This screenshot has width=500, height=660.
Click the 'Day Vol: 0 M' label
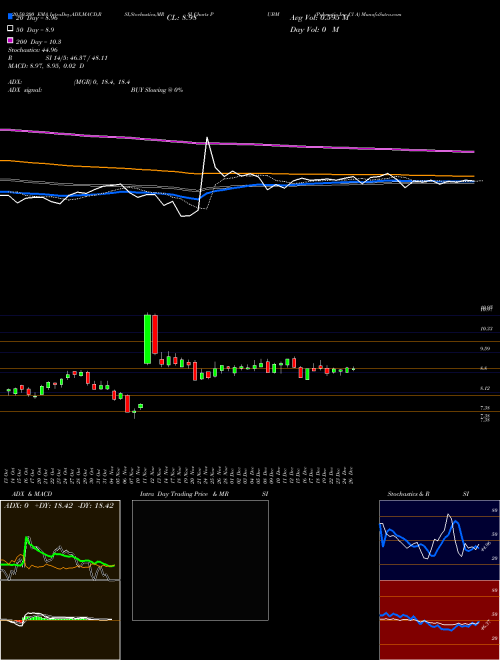click(x=314, y=29)
